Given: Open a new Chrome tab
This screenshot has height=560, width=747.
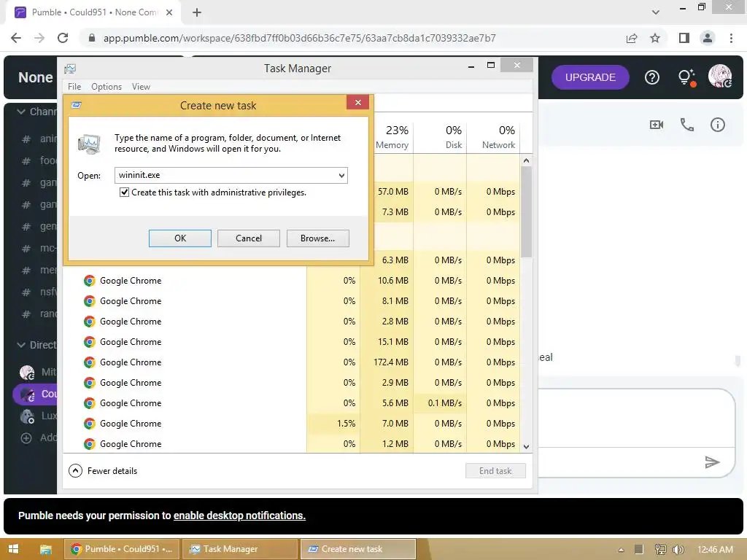Looking at the screenshot, I should (197, 12).
